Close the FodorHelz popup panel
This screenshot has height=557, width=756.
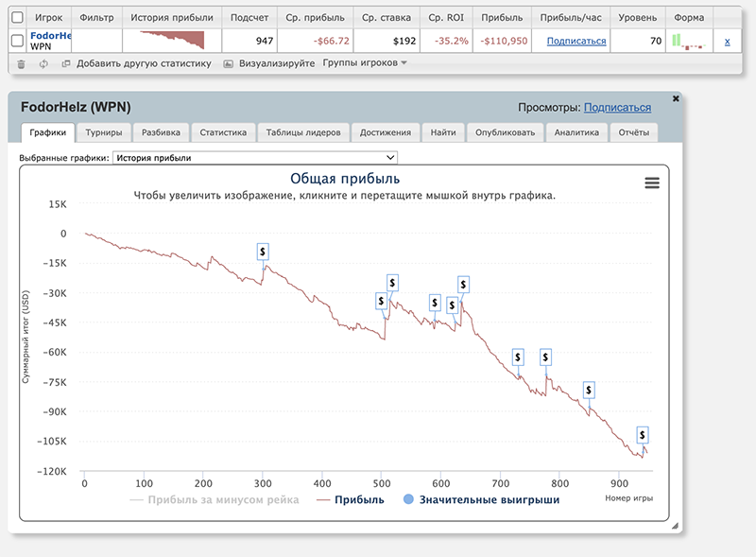(x=676, y=98)
